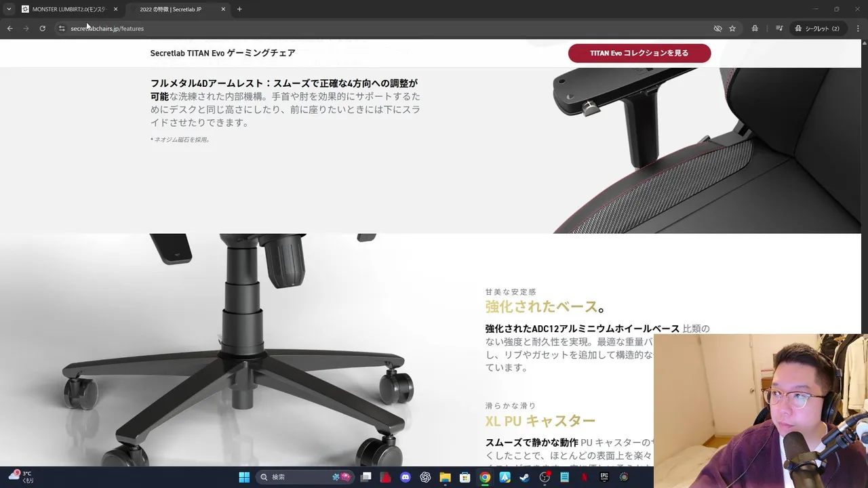Open Microsoft Store from the taskbar
Screen dimensions: 868x488
click(465, 477)
